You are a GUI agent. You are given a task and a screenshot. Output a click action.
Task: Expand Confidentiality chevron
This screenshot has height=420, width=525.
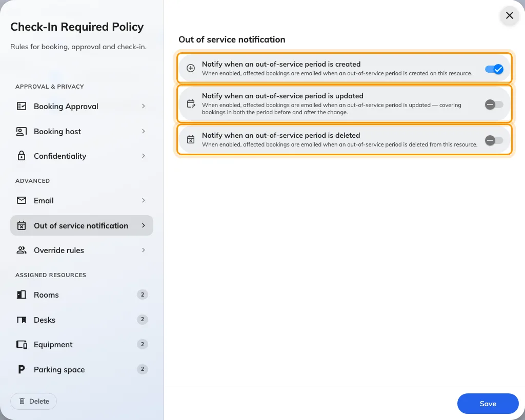pyautogui.click(x=144, y=156)
